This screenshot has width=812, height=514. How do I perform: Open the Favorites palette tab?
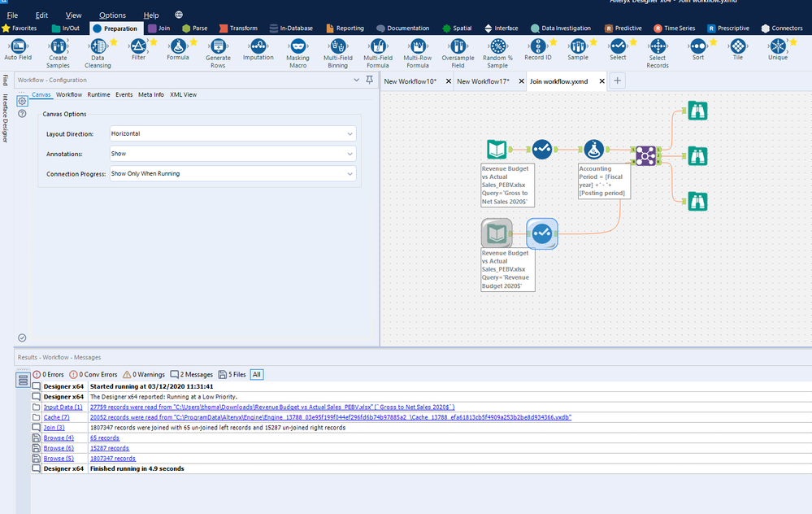pyautogui.click(x=20, y=28)
